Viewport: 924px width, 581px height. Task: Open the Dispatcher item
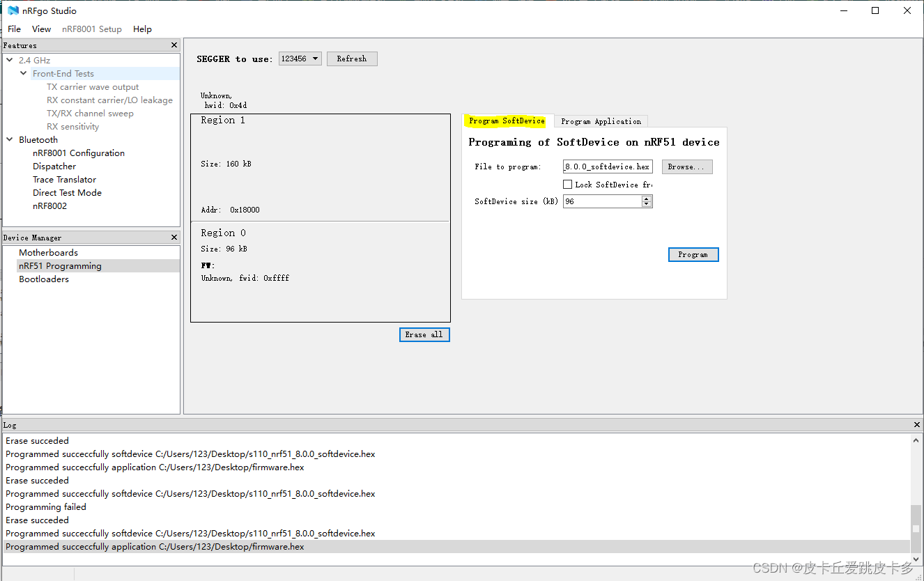pos(54,166)
